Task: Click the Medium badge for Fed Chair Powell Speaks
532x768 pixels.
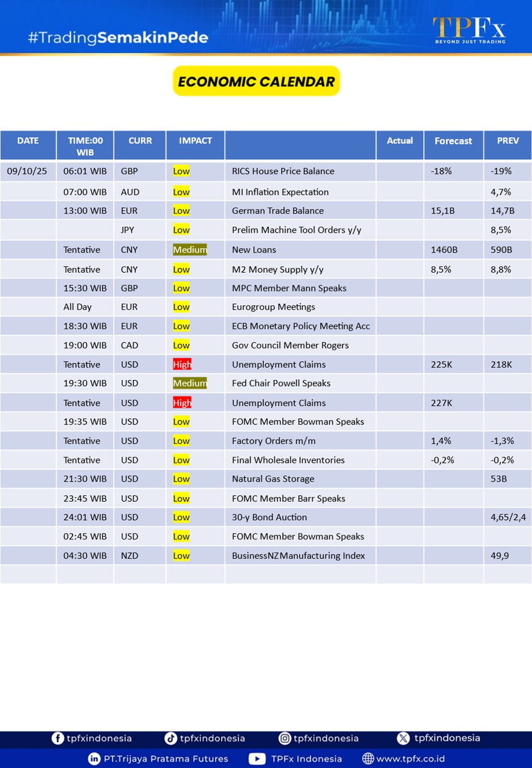Action: pyautogui.click(x=190, y=383)
